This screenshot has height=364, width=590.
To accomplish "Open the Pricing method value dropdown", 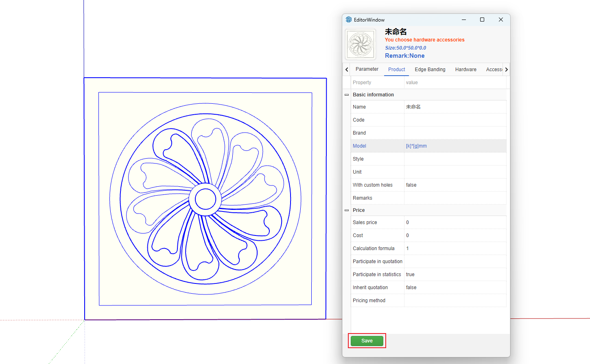I will pos(455,301).
